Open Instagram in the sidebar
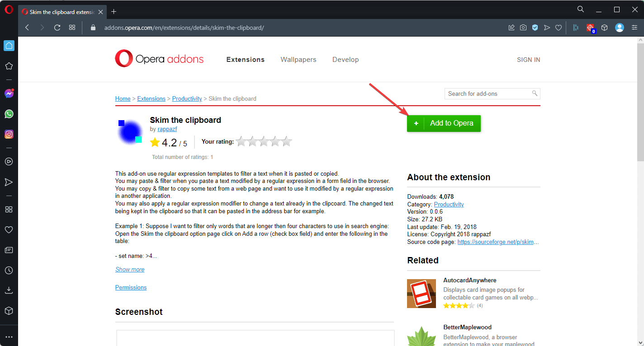The width and height of the screenshot is (644, 346). (9, 134)
